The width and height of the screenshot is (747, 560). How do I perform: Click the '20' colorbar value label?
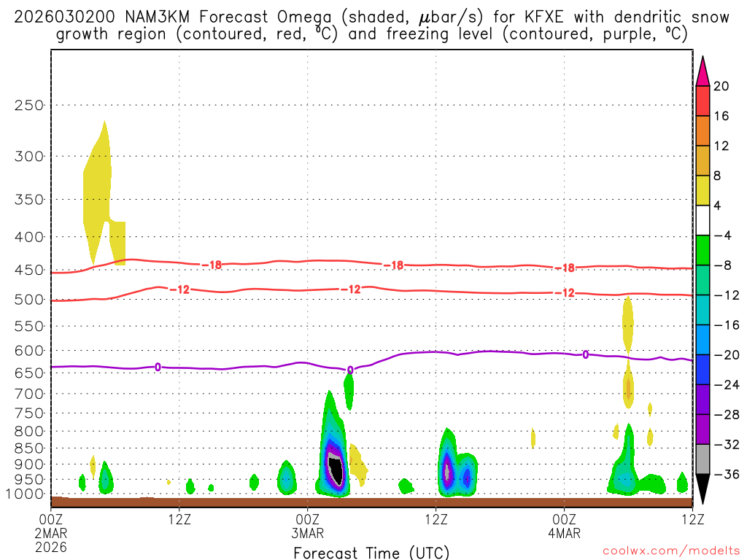(721, 86)
